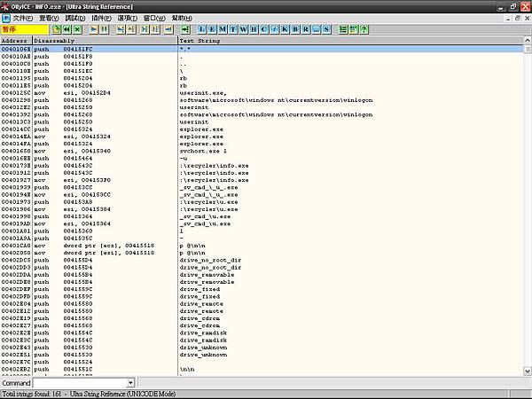Select row 0040173E :\recycler\info.exe
Screen dimensions: 532x399
click(262, 166)
